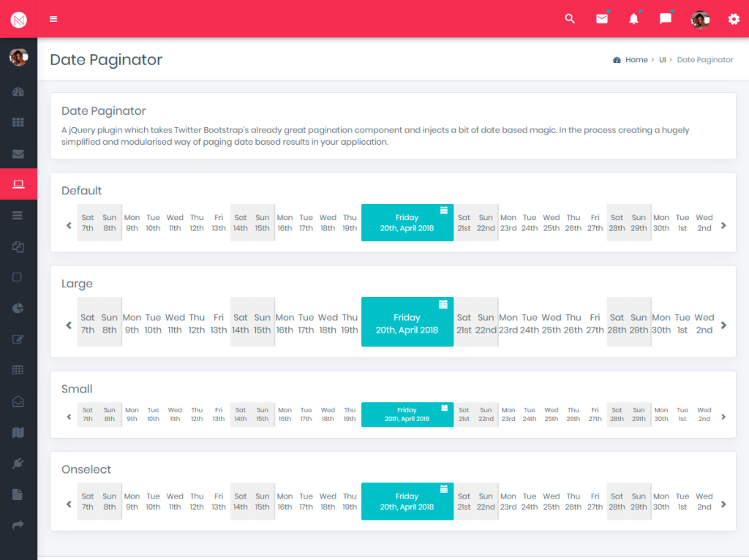The image size is (749, 560).
Task: Go to Home via breadcrumb
Action: [x=636, y=60]
